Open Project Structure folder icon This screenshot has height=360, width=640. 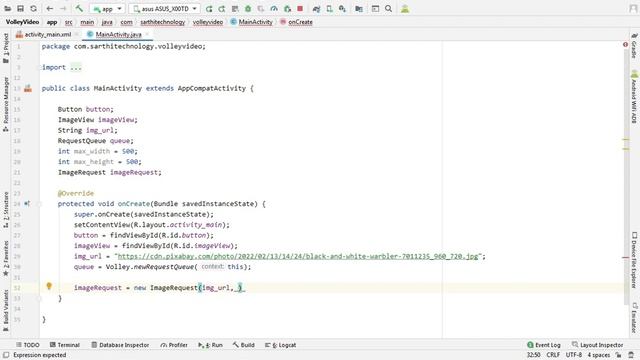(359, 9)
